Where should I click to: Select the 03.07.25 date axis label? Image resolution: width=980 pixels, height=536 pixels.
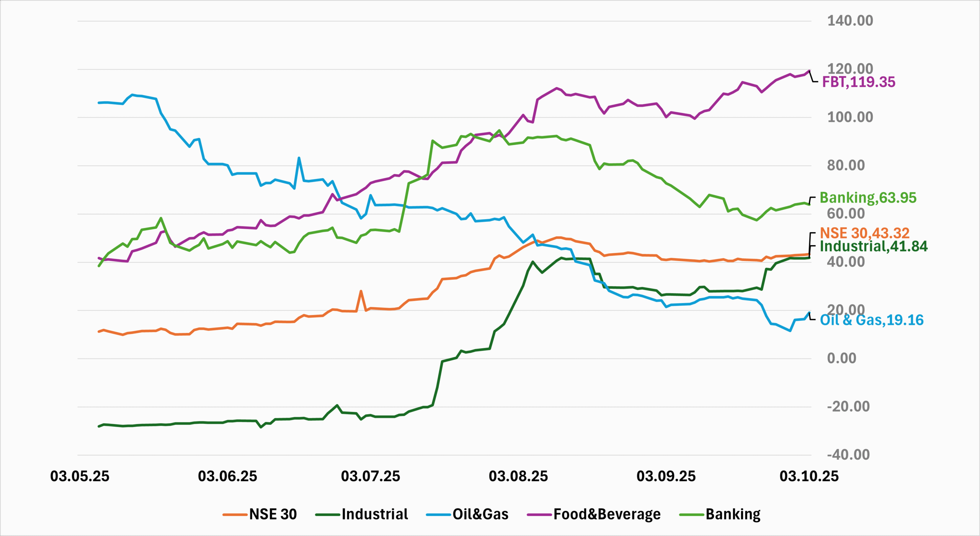click(x=370, y=476)
